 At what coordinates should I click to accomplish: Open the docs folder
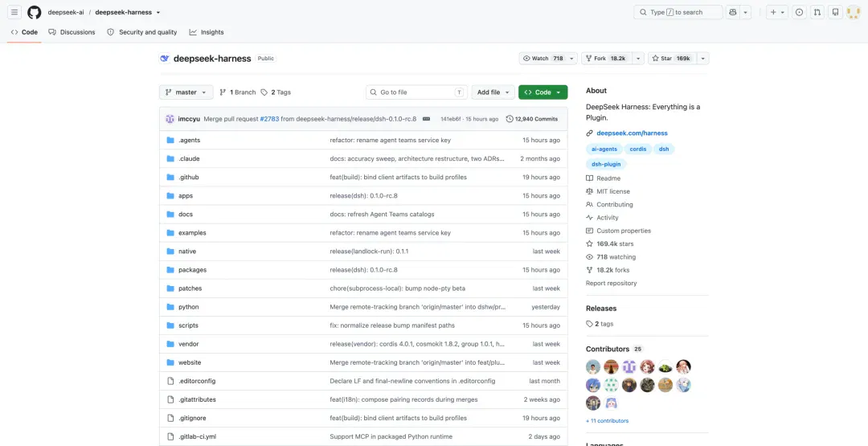186,214
